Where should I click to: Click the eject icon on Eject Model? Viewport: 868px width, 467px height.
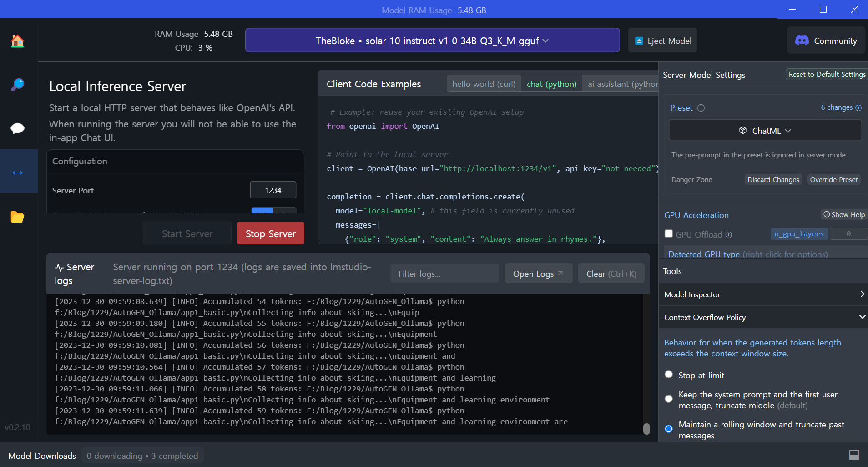click(x=639, y=41)
